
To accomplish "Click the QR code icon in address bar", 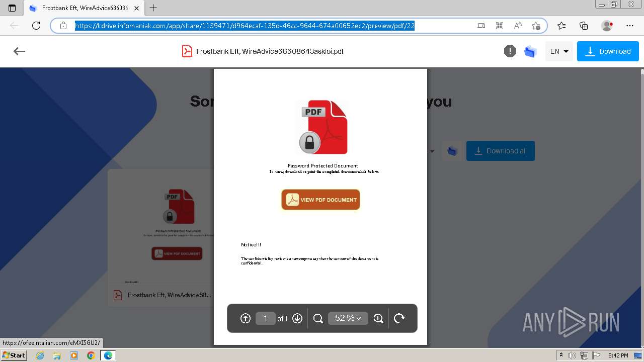I will click(500, 26).
